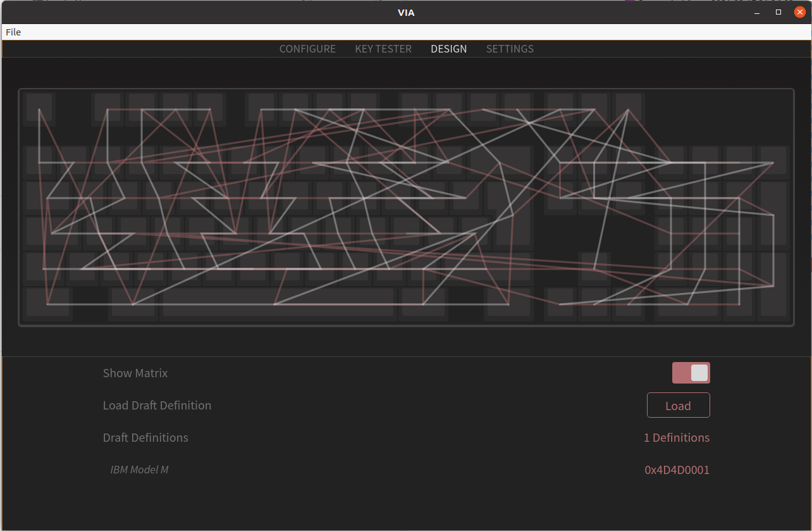Click the F1 key on keyboard layout

(108, 108)
